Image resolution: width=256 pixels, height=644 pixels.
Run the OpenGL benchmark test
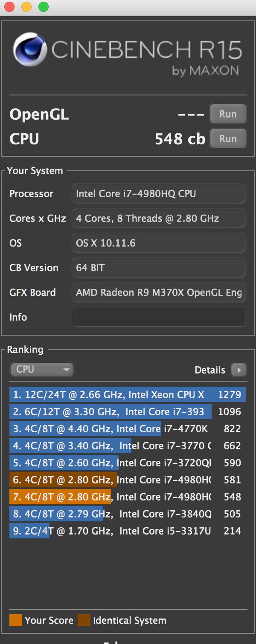tap(228, 114)
